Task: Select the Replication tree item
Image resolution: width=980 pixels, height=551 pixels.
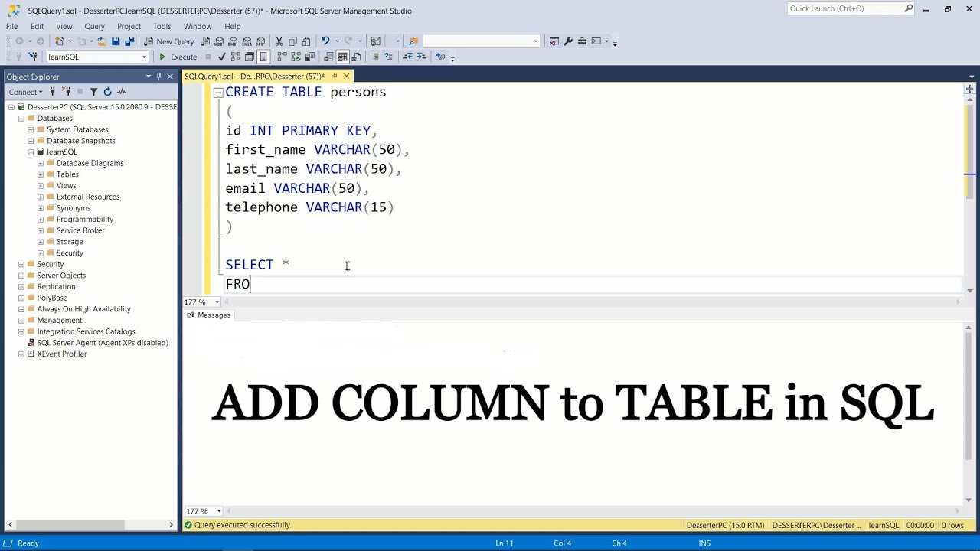Action: pos(56,286)
